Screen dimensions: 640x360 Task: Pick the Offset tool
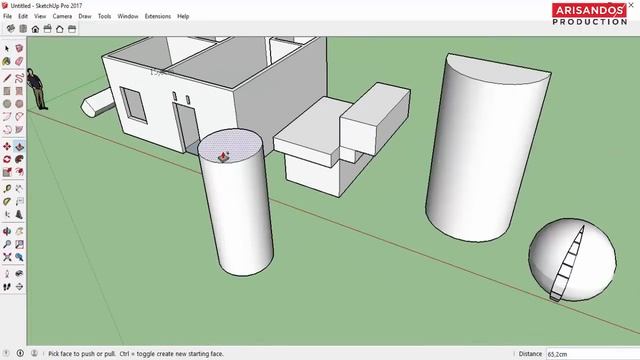pyautogui.click(x=19, y=172)
